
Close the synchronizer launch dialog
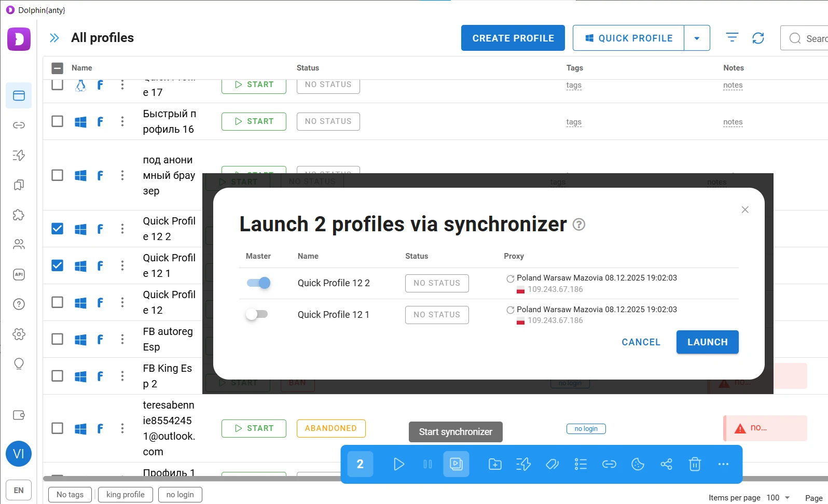(x=745, y=209)
